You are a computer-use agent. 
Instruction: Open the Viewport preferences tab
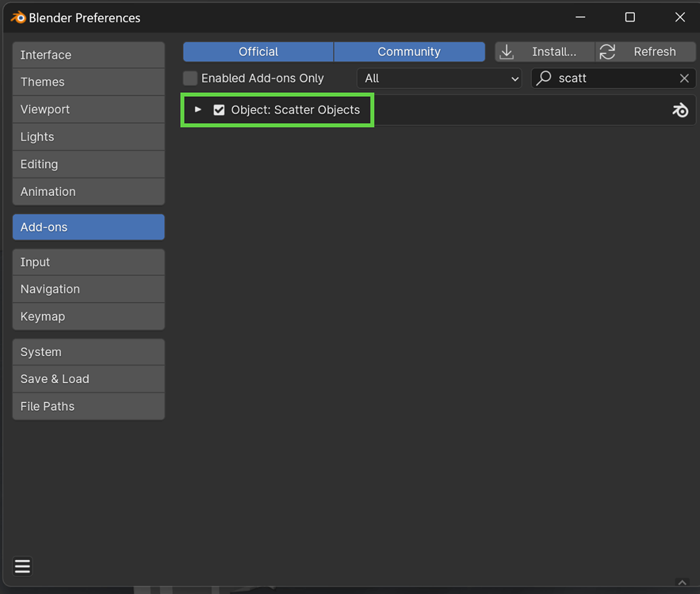coord(89,110)
